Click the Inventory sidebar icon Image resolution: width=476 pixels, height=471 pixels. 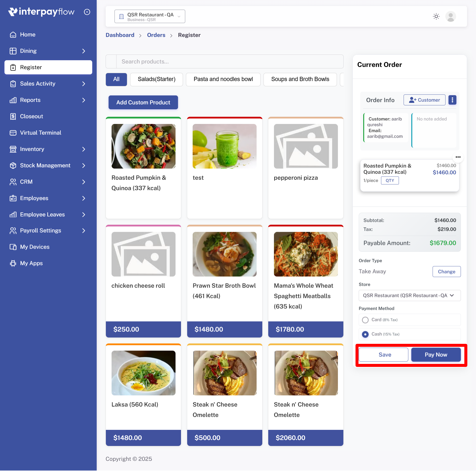tap(13, 149)
